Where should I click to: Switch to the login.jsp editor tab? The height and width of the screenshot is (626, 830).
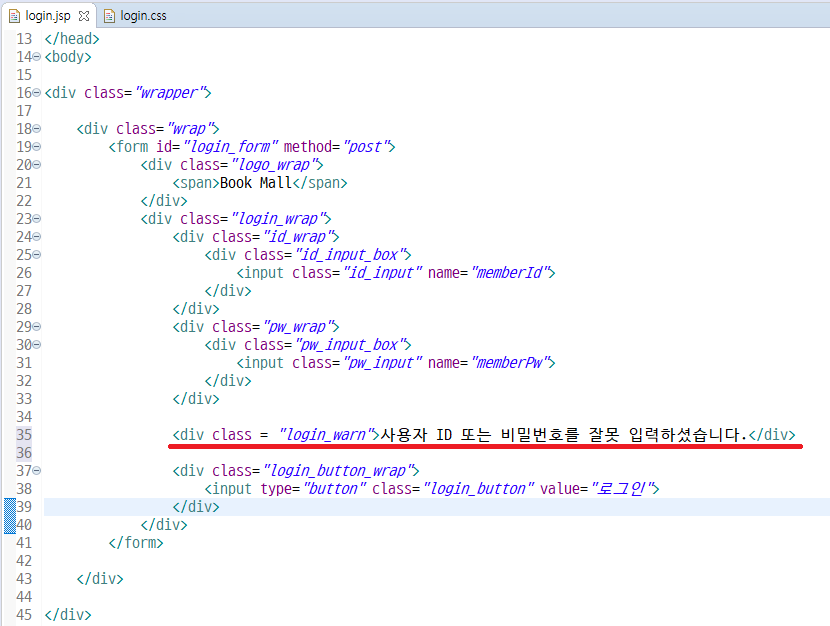[x=48, y=16]
